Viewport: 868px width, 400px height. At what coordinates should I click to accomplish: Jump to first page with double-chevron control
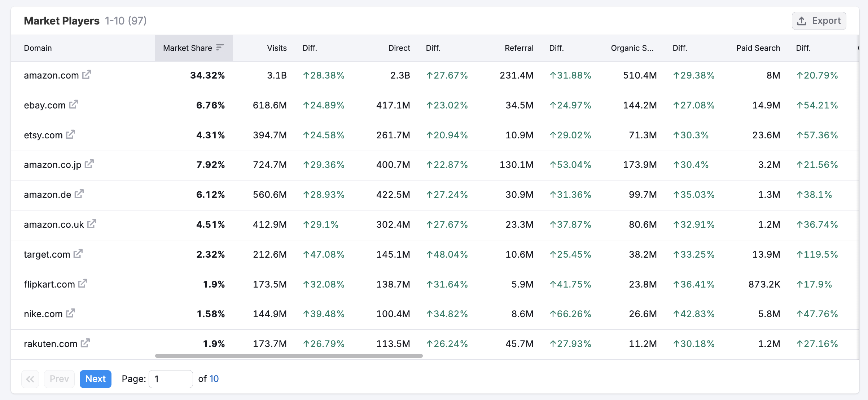coord(30,379)
